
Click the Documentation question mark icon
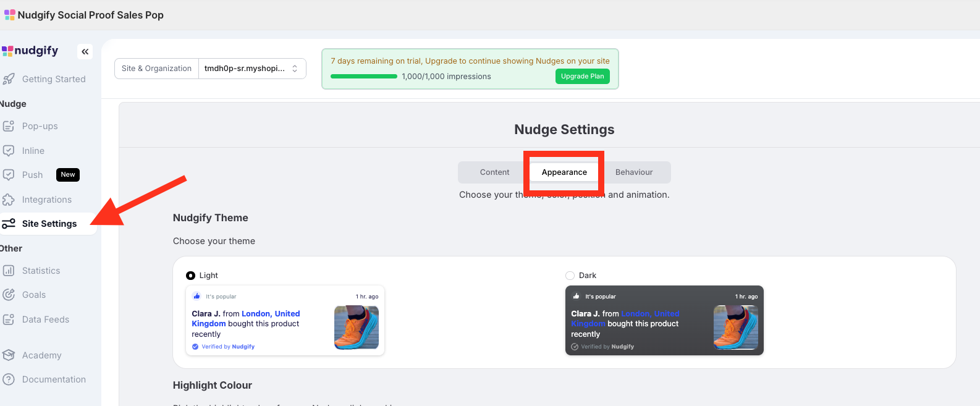(9, 379)
